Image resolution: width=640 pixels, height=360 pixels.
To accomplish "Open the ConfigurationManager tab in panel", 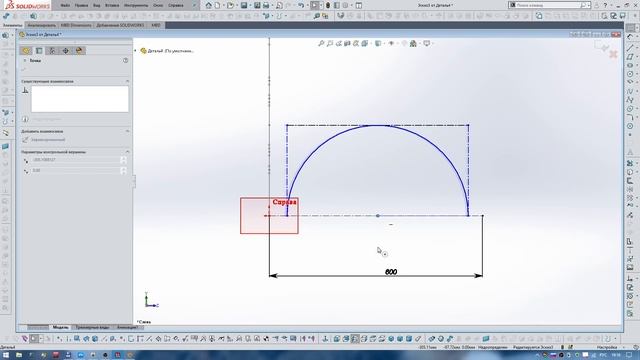I will pos(52,51).
